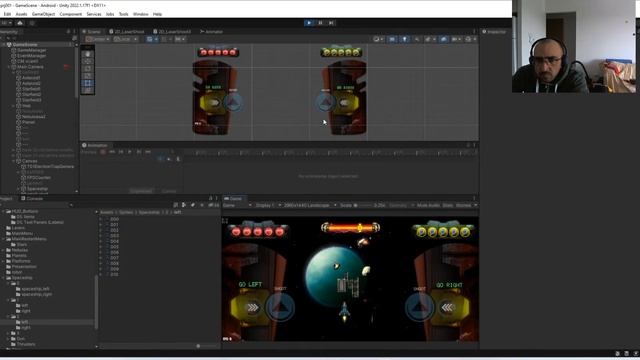Select the Game view tab
640x360 pixels.
(x=233, y=198)
